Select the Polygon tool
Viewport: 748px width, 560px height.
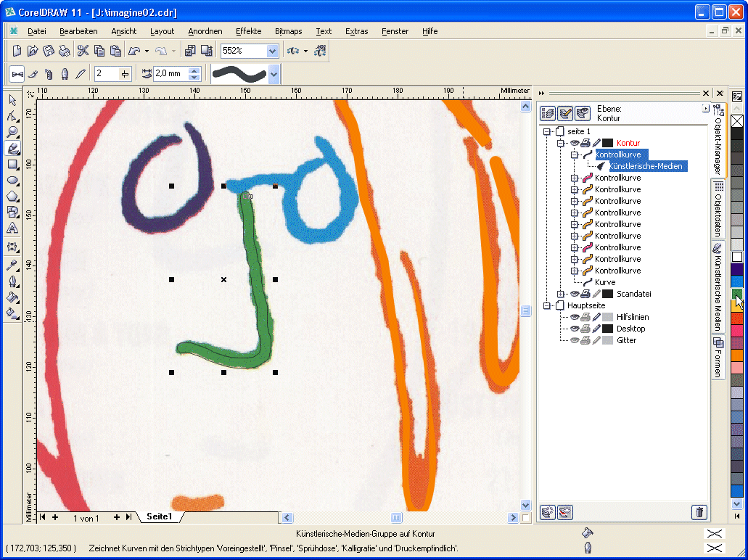pos(12,197)
